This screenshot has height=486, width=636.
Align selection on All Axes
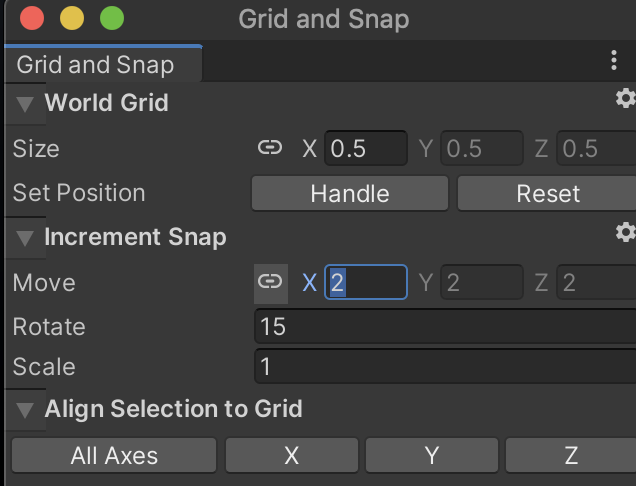tap(114, 455)
